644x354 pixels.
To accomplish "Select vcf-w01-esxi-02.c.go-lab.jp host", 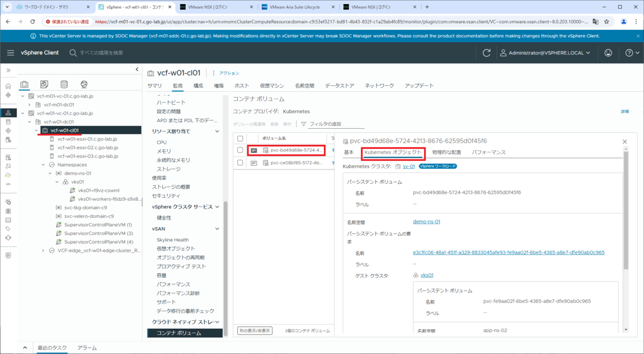I will [87, 147].
